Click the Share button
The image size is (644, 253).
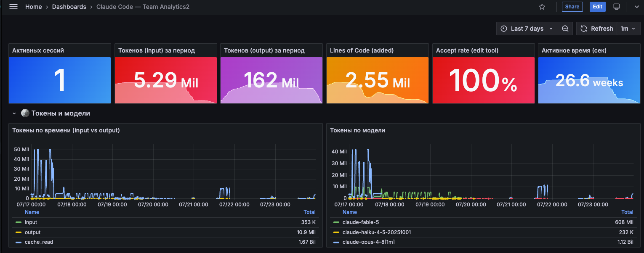[572, 7]
